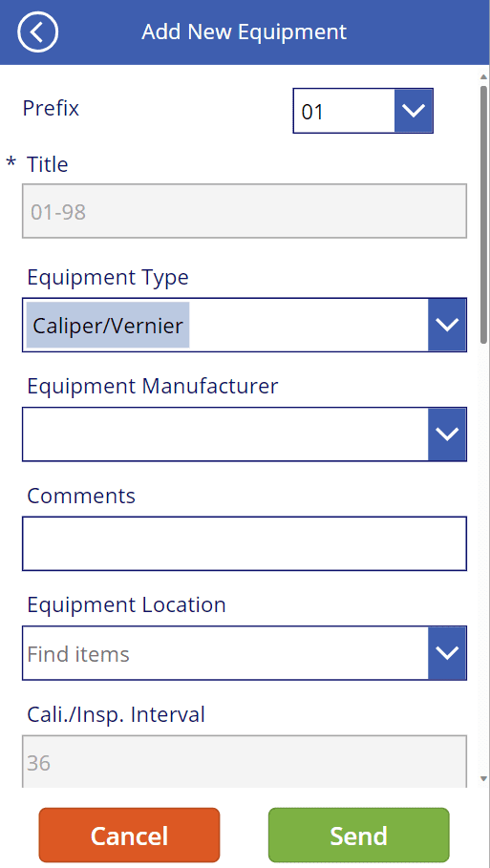Click the vertical scrollbar thumb
The width and height of the screenshot is (490, 868).
coord(483,214)
